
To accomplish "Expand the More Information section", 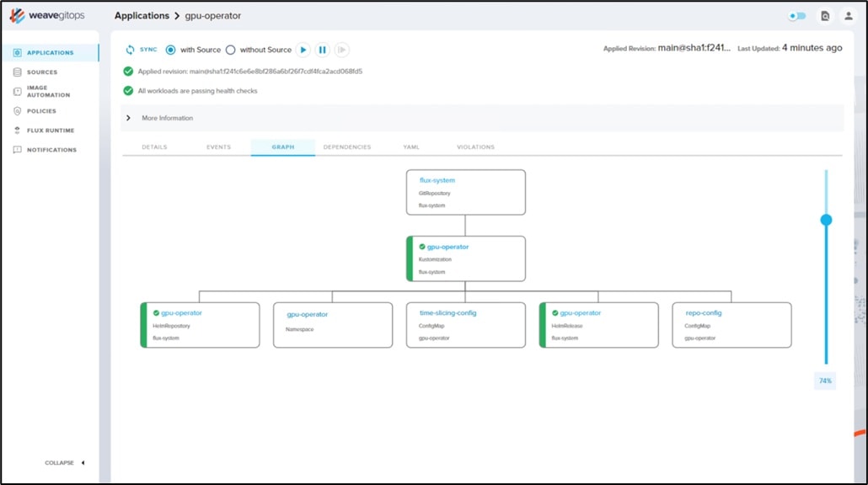I will 481,118.
